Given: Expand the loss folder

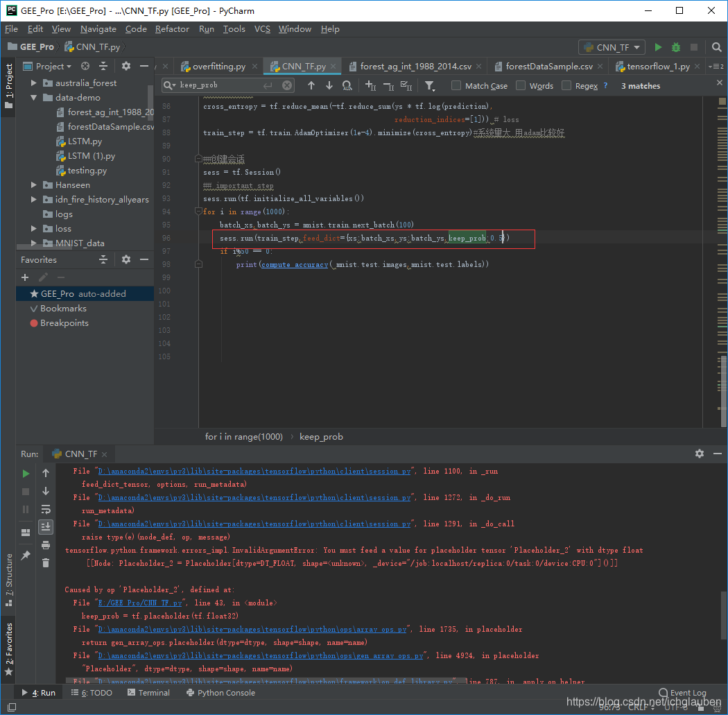Looking at the screenshot, I should coord(33,228).
